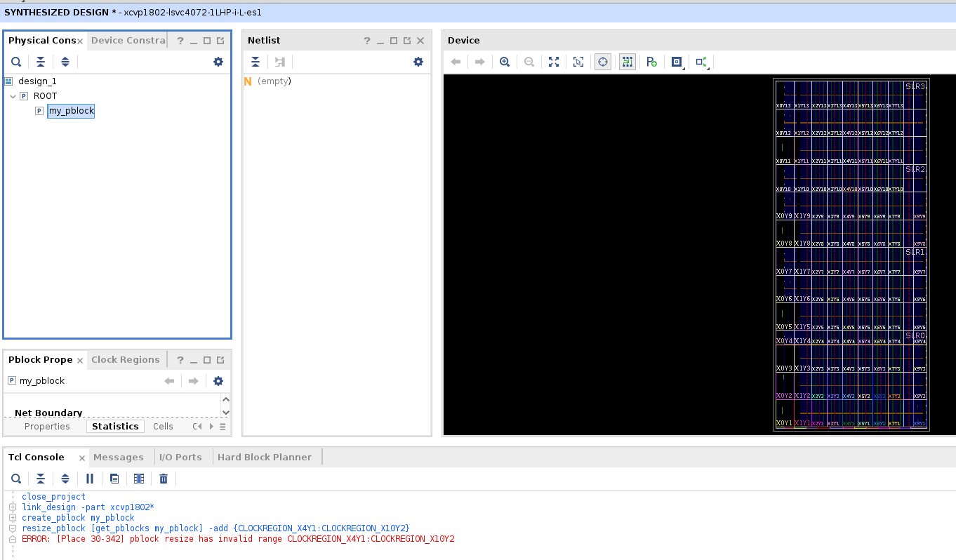Clear the Tcl Console with trash icon
This screenshot has width=956, height=560.
tap(164, 479)
